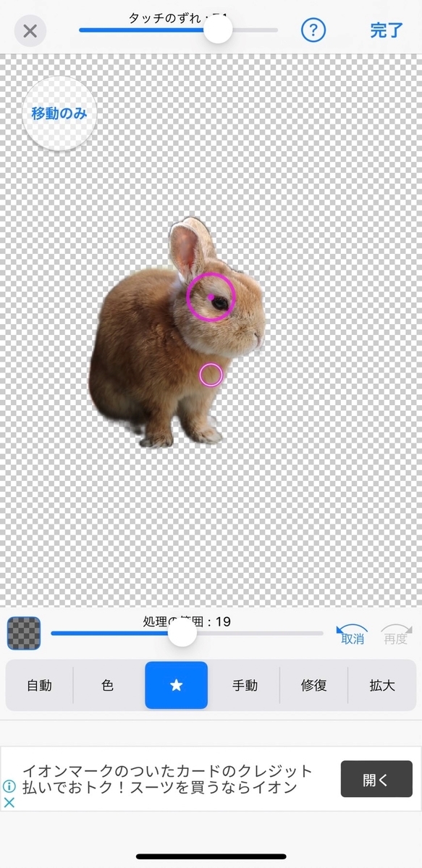Select the 自動 mode tab
422x868 pixels.
40,686
